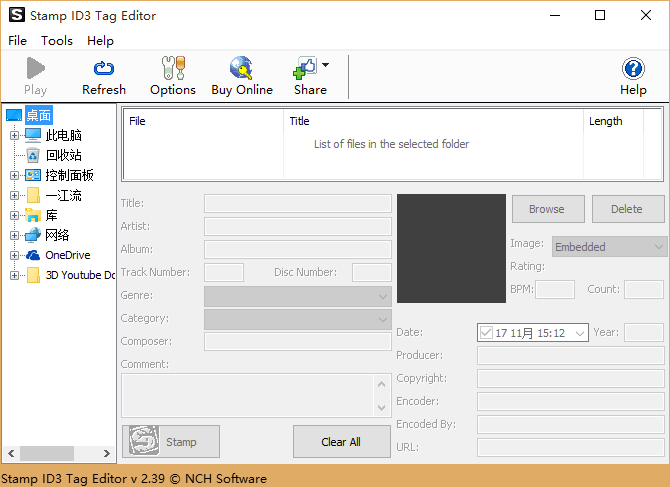
Task: Click the Disc Number field
Action: (372, 273)
